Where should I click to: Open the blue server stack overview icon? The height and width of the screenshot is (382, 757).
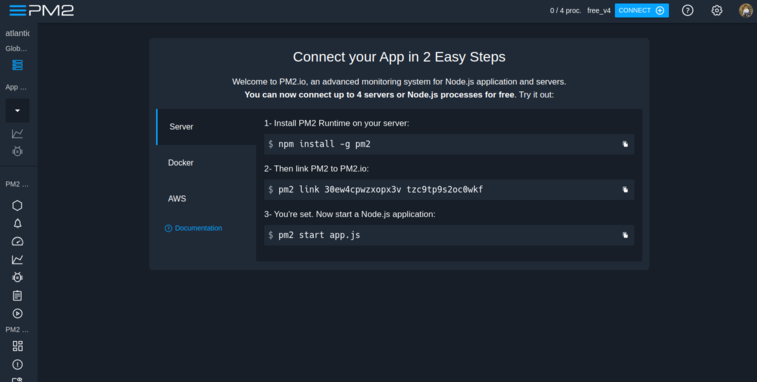pos(17,65)
